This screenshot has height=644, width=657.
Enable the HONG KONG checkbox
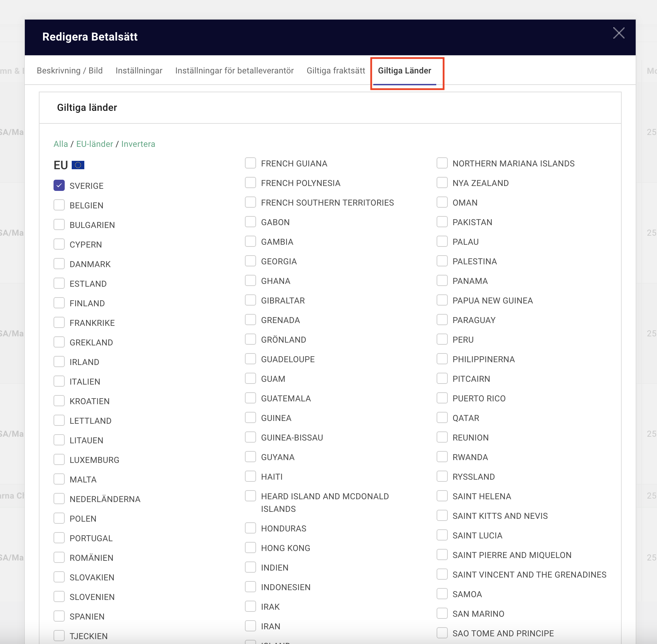[250, 548]
